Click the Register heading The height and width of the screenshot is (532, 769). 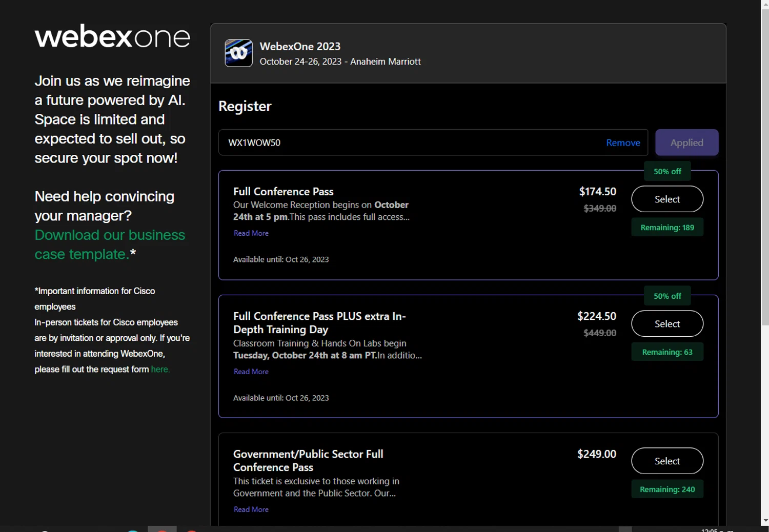245,106
